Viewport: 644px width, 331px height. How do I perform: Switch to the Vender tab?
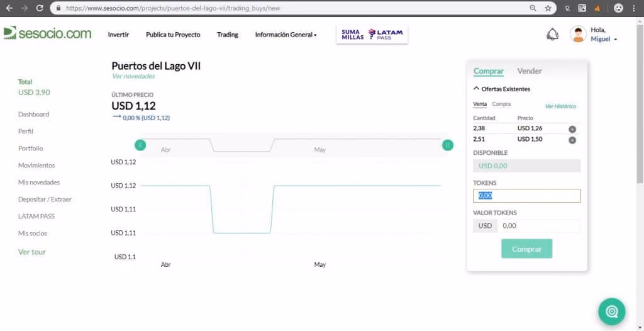529,71
